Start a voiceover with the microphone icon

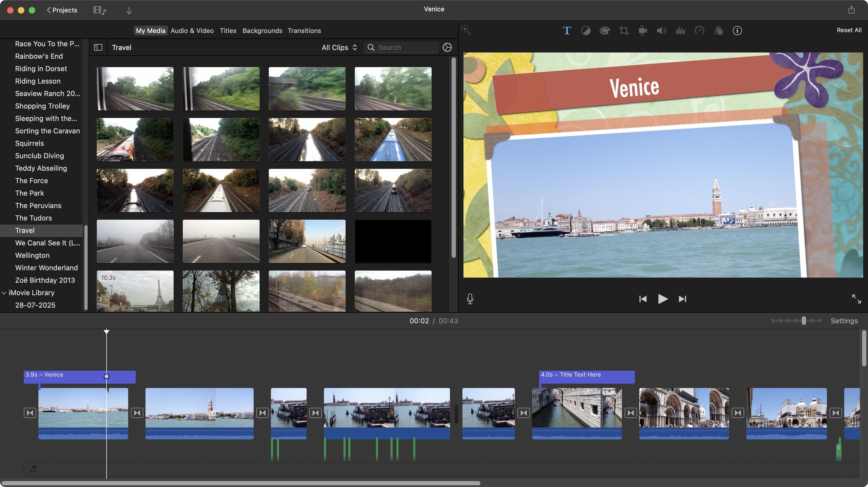click(x=470, y=299)
